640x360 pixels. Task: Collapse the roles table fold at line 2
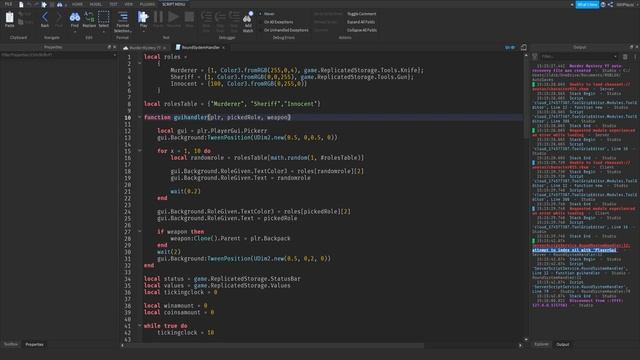coord(140,63)
